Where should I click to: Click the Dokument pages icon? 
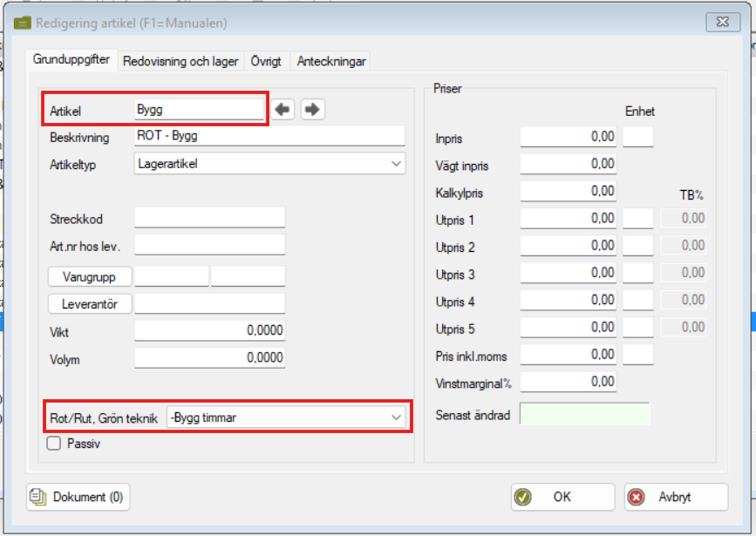click(38, 497)
